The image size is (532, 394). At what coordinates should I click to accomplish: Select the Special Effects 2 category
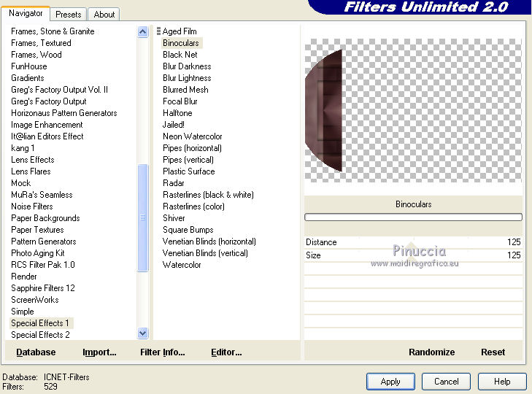tap(40, 335)
